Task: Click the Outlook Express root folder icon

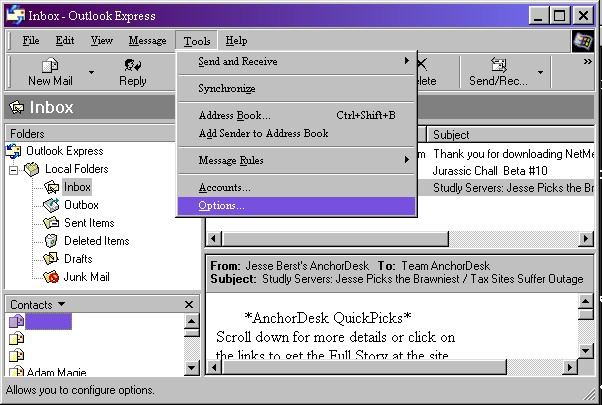Action: [13, 150]
